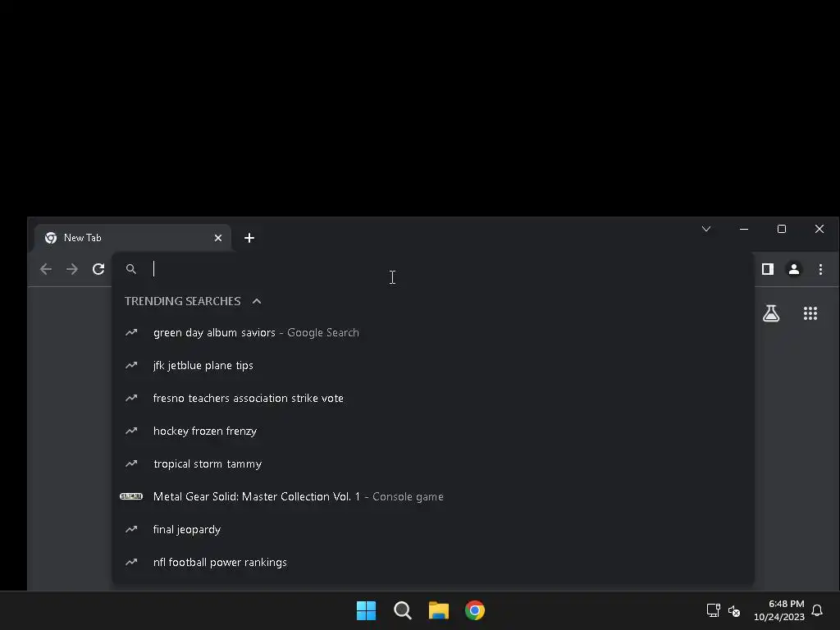Go forward using the forward arrow
The height and width of the screenshot is (630, 840).
72,269
